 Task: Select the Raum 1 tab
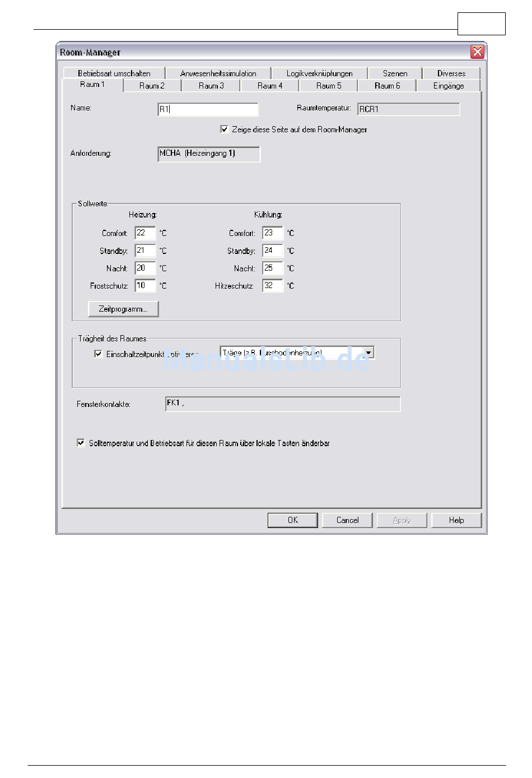(92, 85)
